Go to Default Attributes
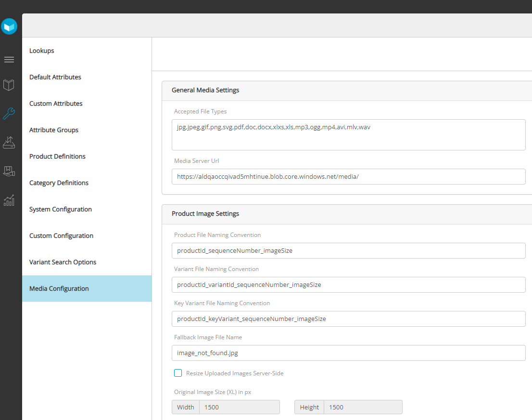The width and height of the screenshot is (532, 420). (55, 77)
